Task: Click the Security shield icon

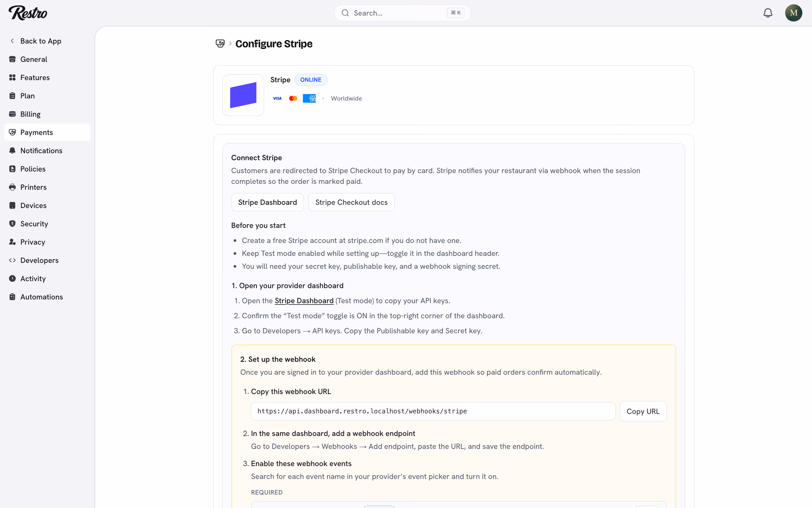Action: [12, 224]
